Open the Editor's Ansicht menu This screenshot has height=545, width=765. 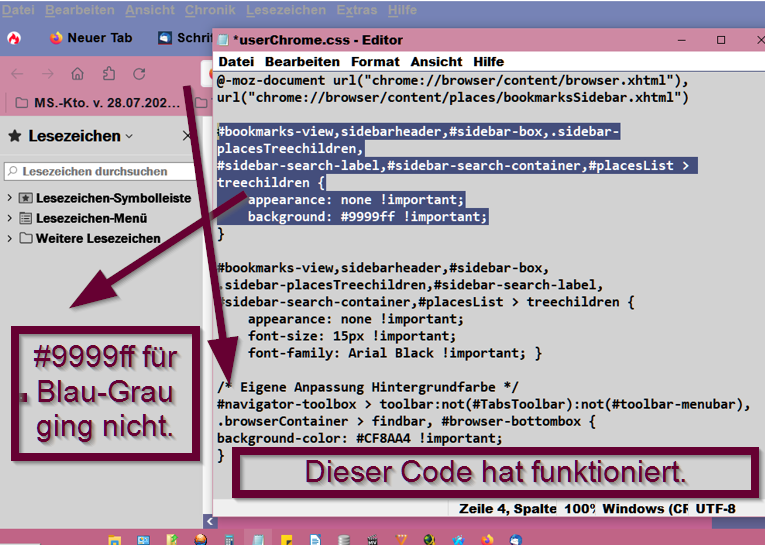[x=436, y=62]
